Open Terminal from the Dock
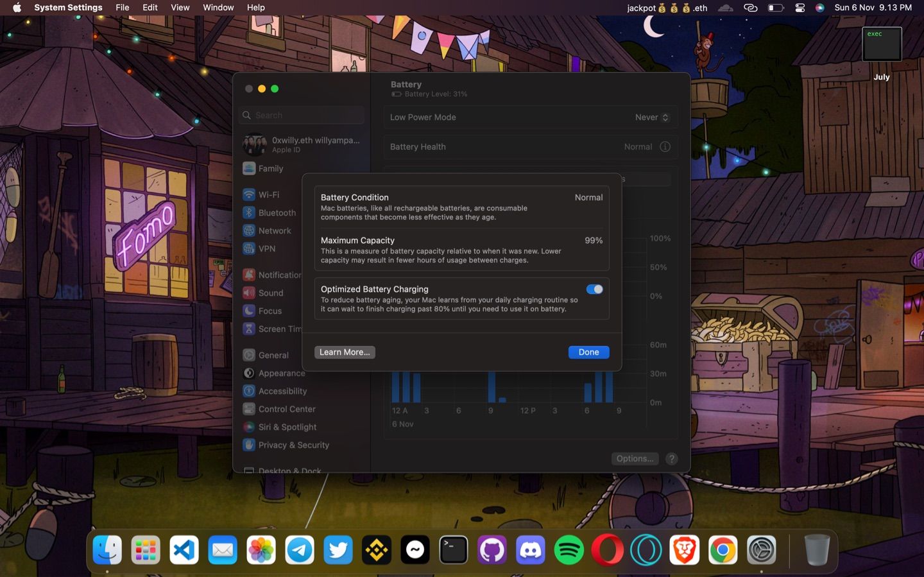This screenshot has width=924, height=577. [x=454, y=550]
